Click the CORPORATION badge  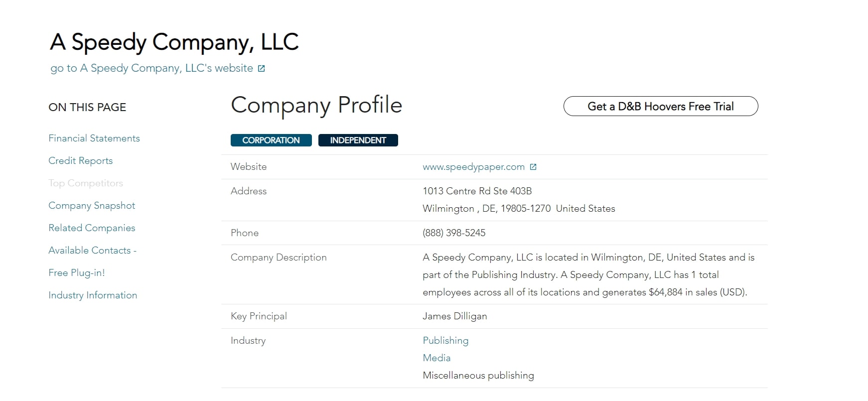point(271,140)
